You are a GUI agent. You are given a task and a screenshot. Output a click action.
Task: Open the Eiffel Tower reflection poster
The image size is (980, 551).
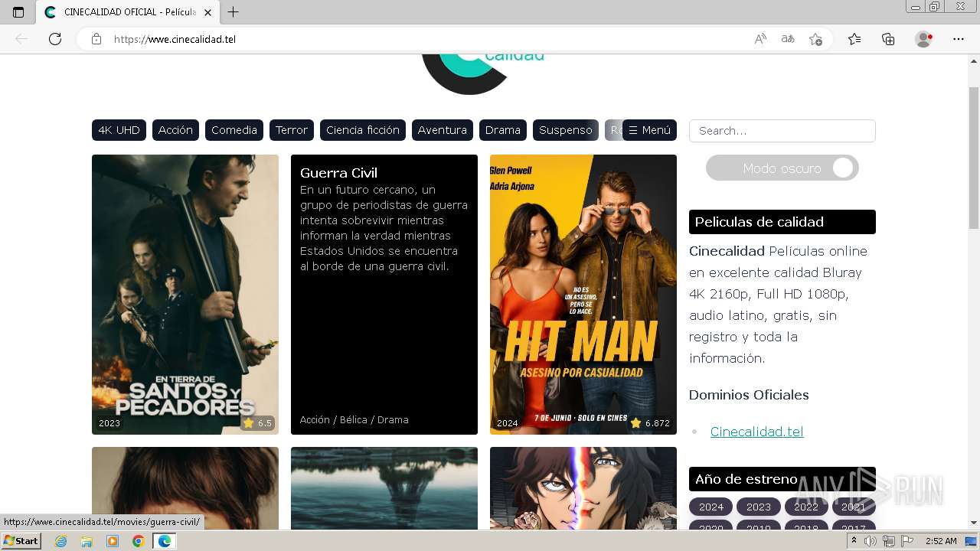click(384, 488)
